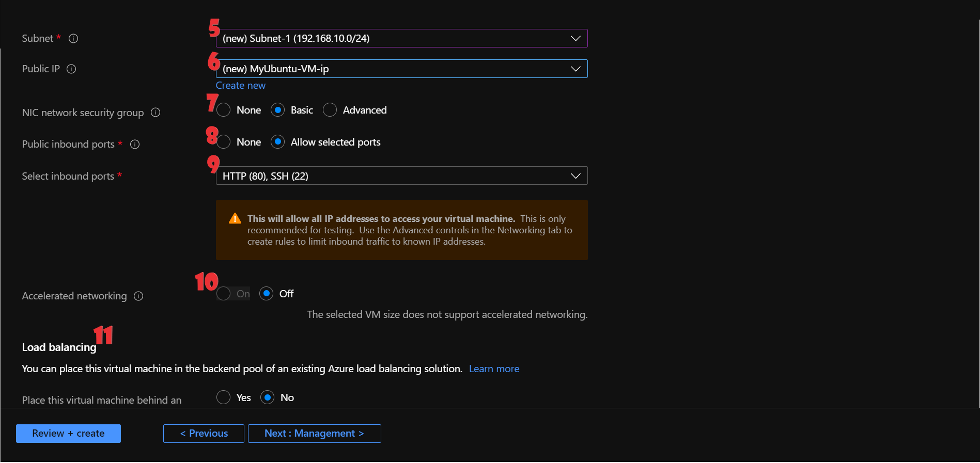
Task: Choose Basic NIC network security group option
Action: coord(278,110)
